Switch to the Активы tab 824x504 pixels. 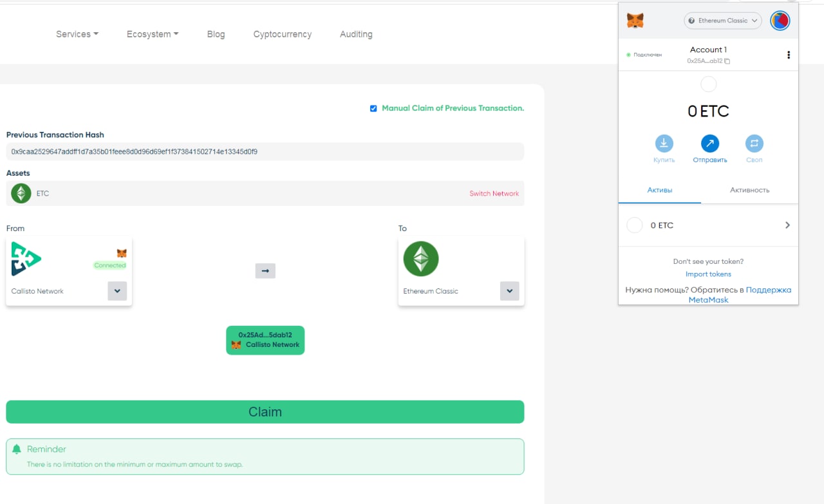pos(660,191)
